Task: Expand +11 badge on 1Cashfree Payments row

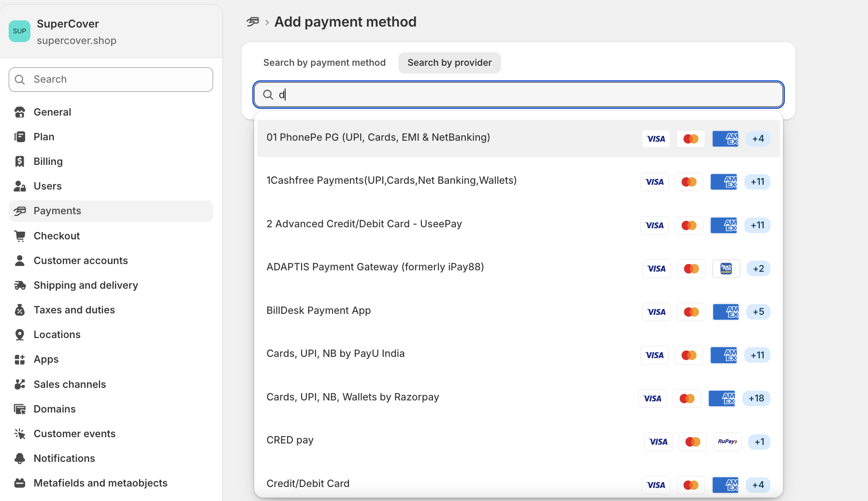Action: [x=757, y=182]
